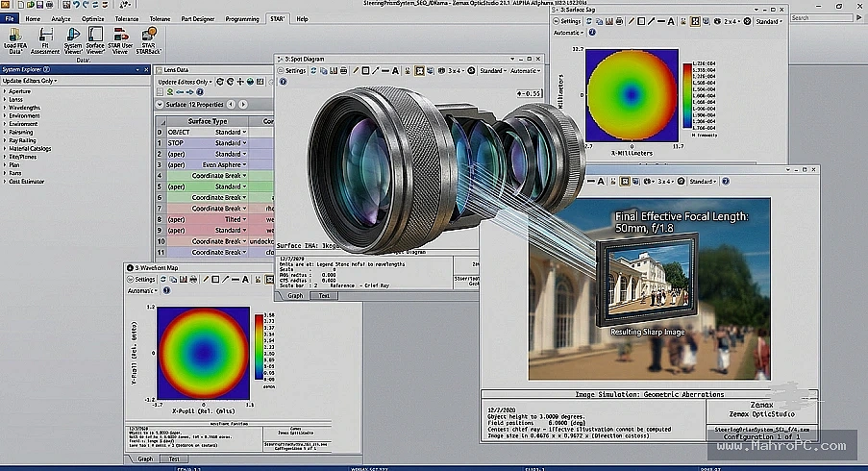Click the Fit Assessment ribbon icon

click(45, 41)
